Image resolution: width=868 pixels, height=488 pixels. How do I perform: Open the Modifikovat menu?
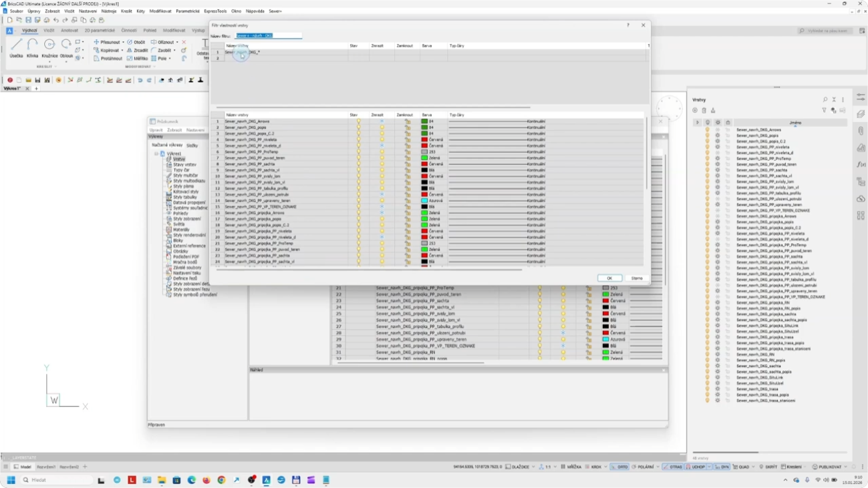click(x=160, y=11)
